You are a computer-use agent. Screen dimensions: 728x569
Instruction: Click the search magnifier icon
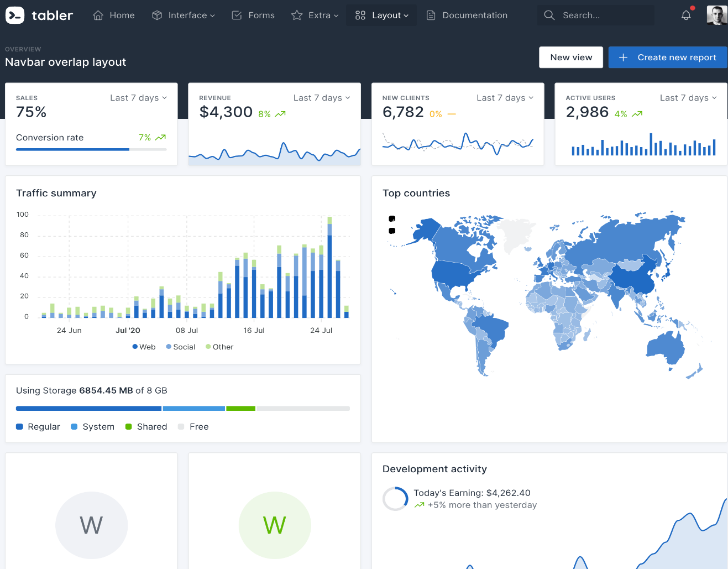point(549,15)
